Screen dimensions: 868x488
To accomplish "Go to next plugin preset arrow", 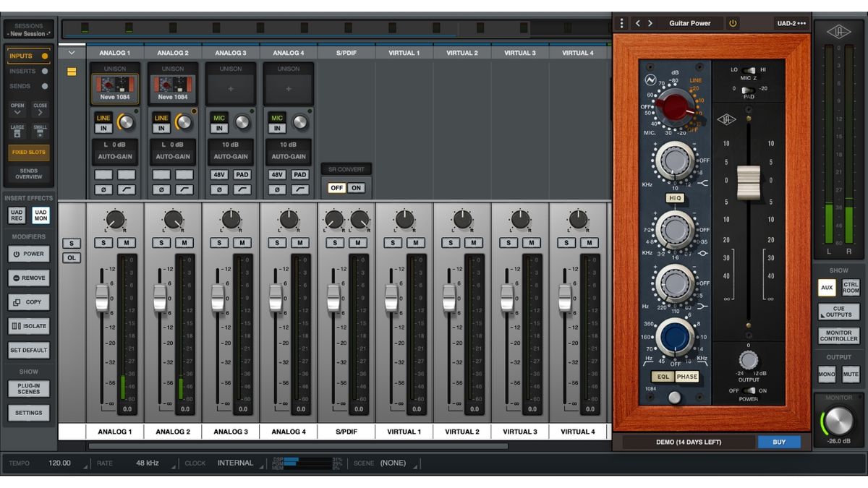I will pyautogui.click(x=650, y=23).
